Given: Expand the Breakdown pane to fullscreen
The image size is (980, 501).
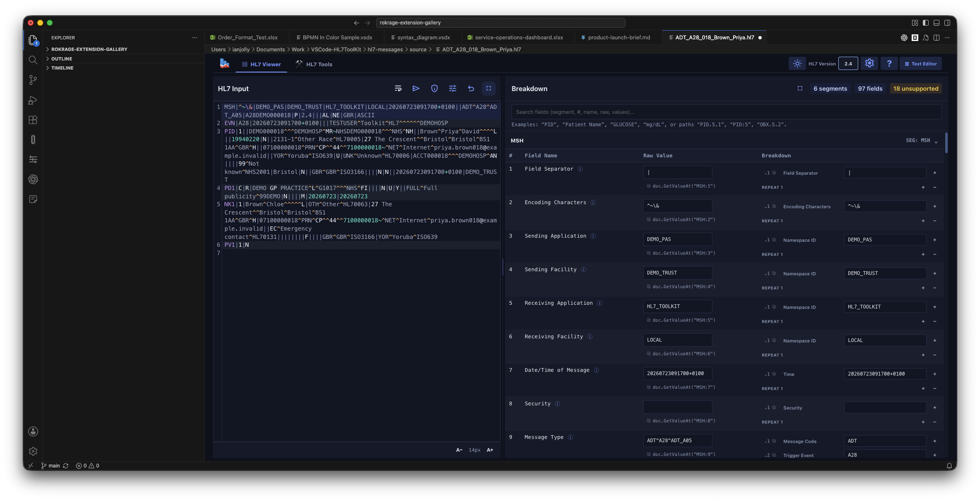Looking at the screenshot, I should (x=800, y=89).
